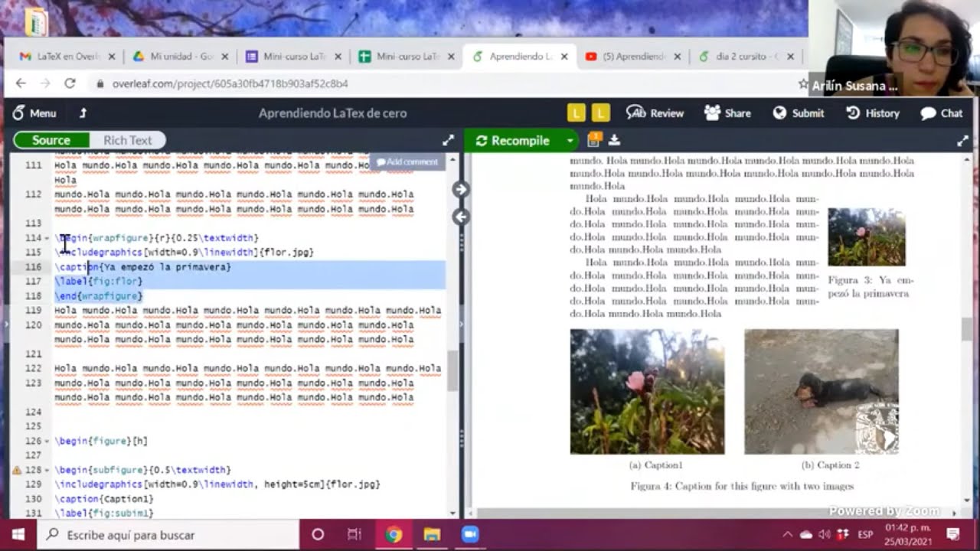Open the notification center icon
Viewport: 980px width, 551px height.
pyautogui.click(x=953, y=534)
